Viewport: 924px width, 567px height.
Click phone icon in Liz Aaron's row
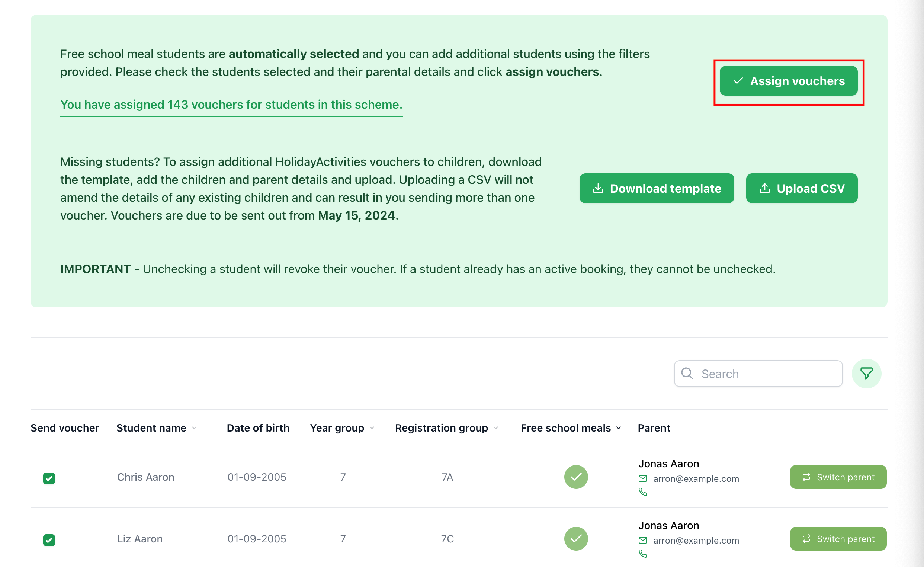(x=642, y=554)
